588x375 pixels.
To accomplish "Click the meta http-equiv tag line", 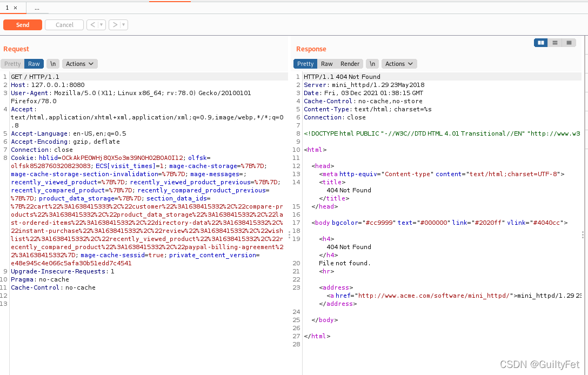I will pos(442,174).
